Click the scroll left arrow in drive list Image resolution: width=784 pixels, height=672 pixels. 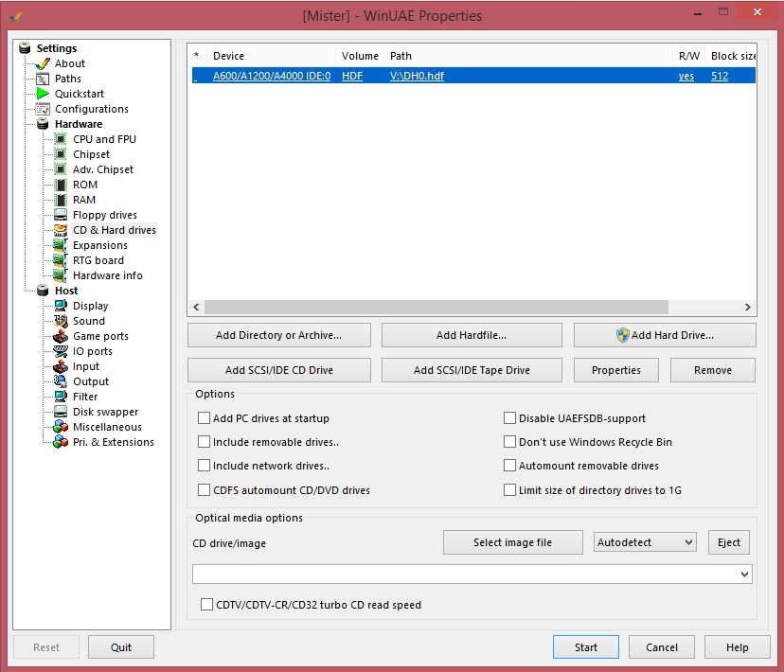point(197,308)
